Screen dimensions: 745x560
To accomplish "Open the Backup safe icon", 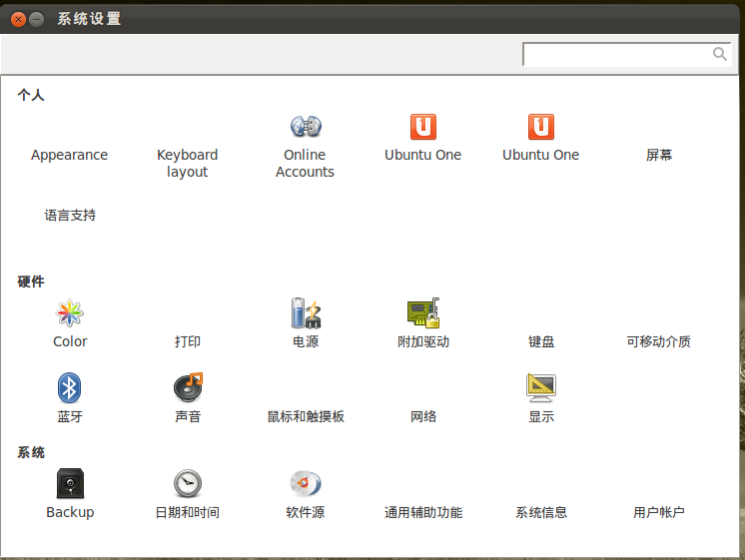I will [70, 483].
